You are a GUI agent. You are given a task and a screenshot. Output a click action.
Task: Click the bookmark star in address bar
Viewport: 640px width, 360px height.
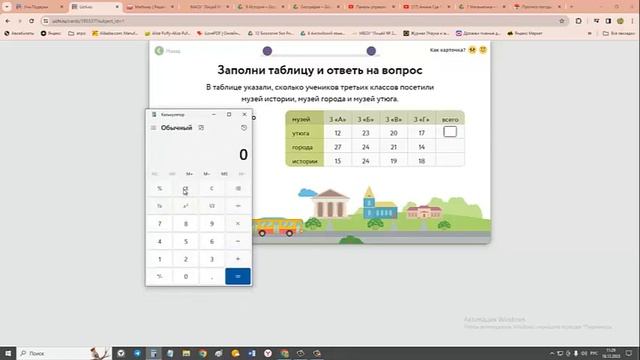(562, 21)
